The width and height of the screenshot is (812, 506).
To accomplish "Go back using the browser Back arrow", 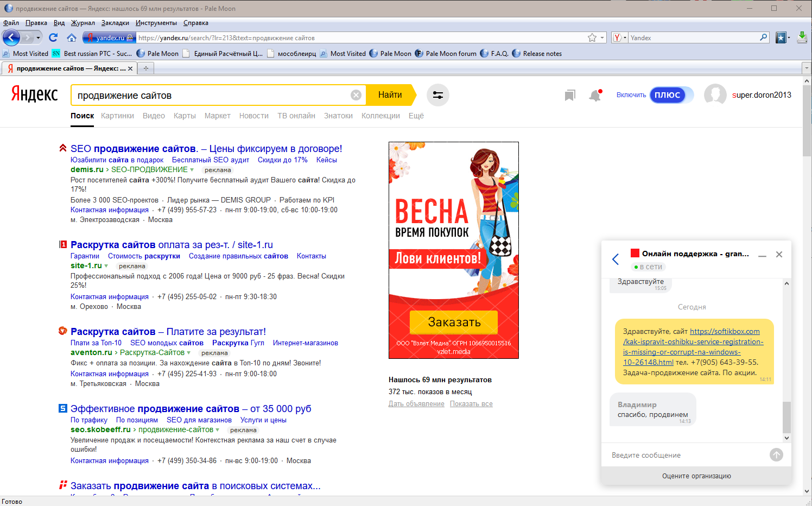I will tap(11, 37).
